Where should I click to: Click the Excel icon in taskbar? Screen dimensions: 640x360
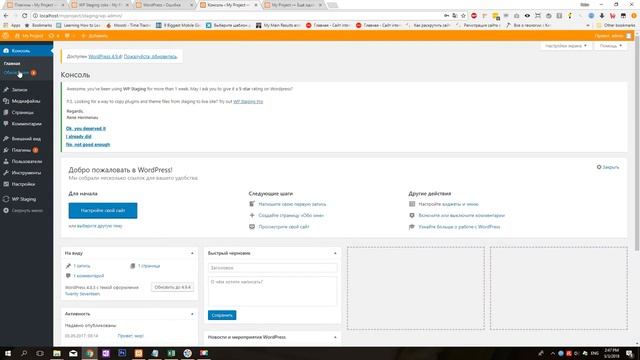(x=171, y=353)
